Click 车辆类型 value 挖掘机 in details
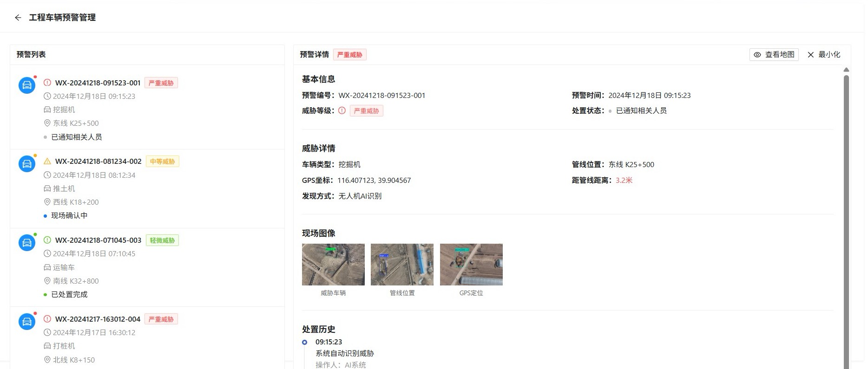Image resolution: width=868 pixels, height=369 pixels. (x=349, y=164)
